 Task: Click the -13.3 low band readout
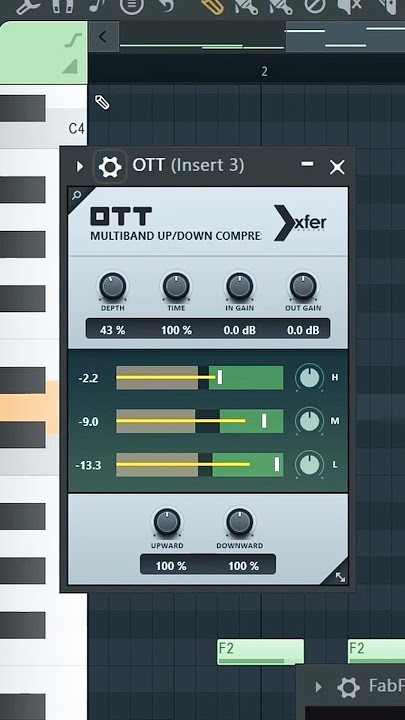[88, 465]
